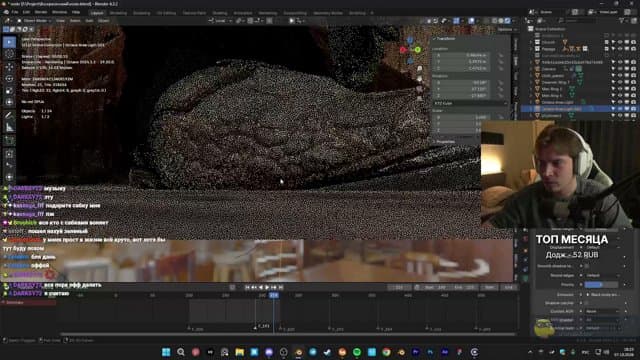640x360 pixels.
Task: Toggle viewport gizmo display button
Action: point(456,20)
